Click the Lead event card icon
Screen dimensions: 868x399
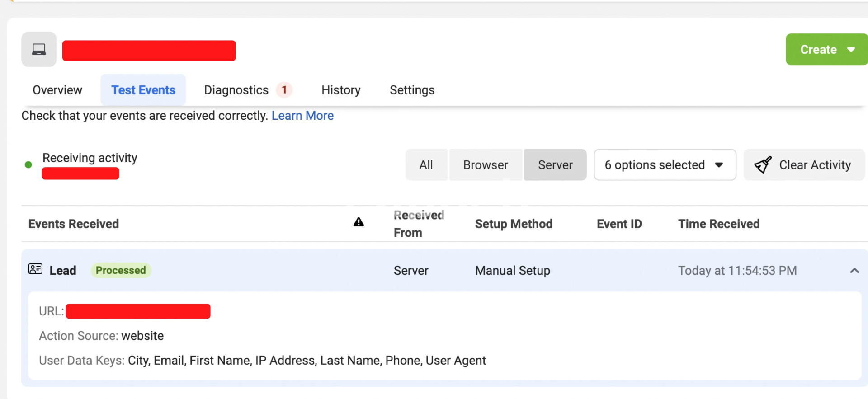(35, 269)
